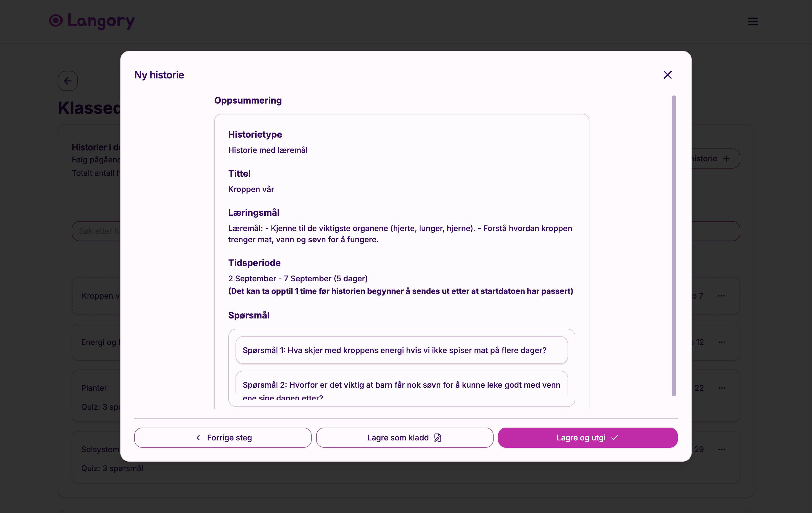Go back with Forrige steg button
This screenshot has width=812, height=513.
223,437
